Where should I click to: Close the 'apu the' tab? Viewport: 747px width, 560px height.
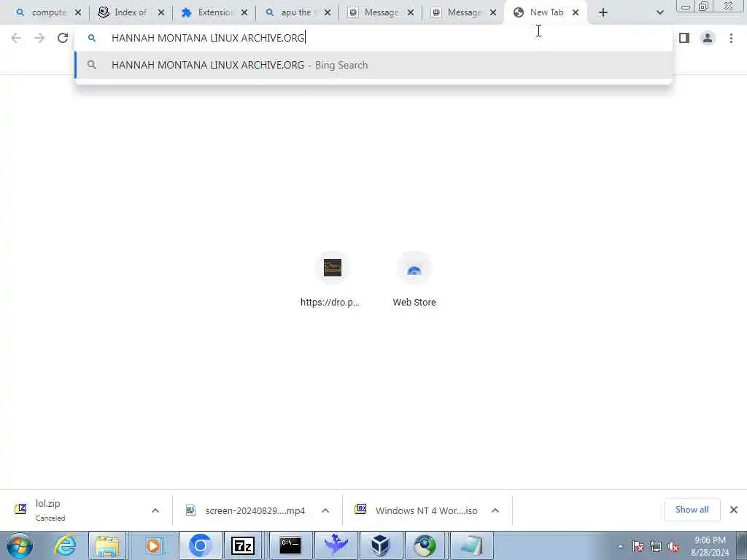point(328,13)
